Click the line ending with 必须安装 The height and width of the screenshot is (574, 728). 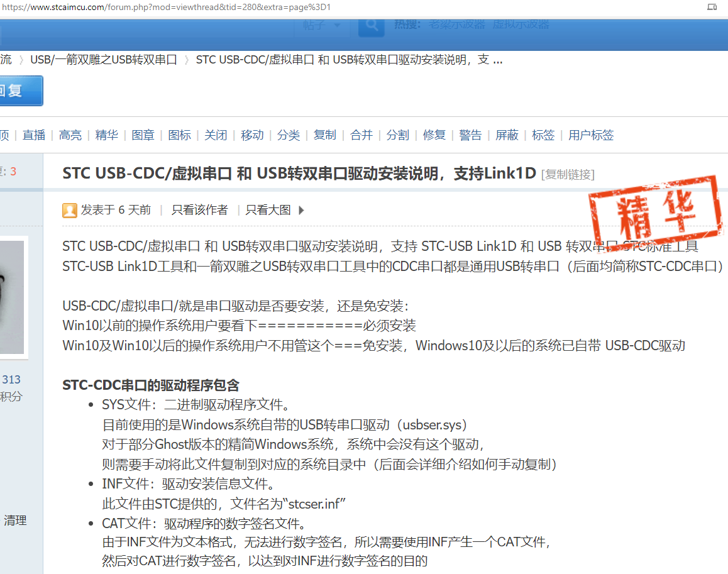click(x=239, y=326)
